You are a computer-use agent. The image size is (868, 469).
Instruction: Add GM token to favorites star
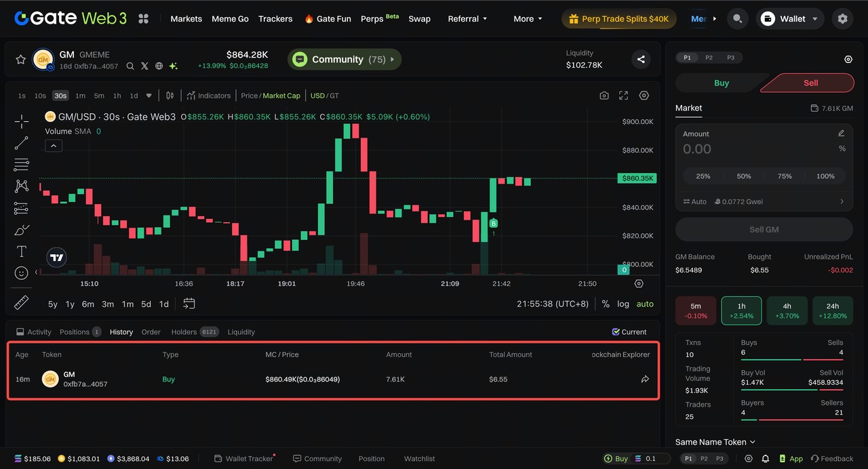click(x=20, y=60)
